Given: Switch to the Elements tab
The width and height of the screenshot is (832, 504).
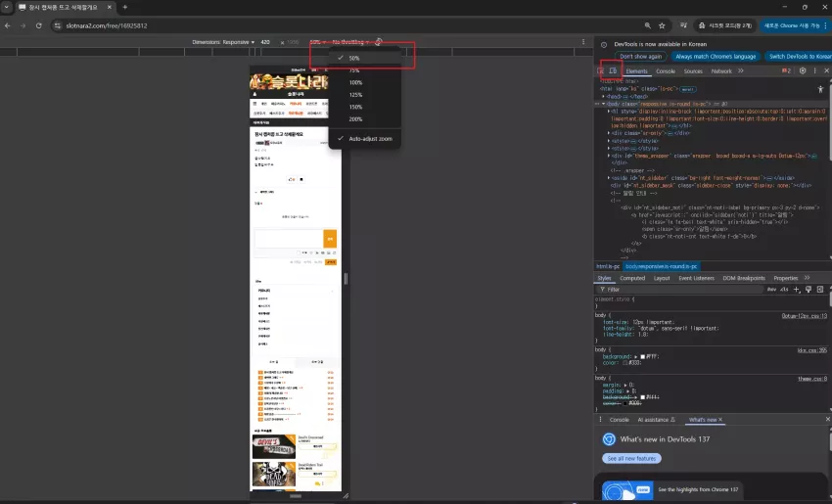Looking at the screenshot, I should pos(636,71).
